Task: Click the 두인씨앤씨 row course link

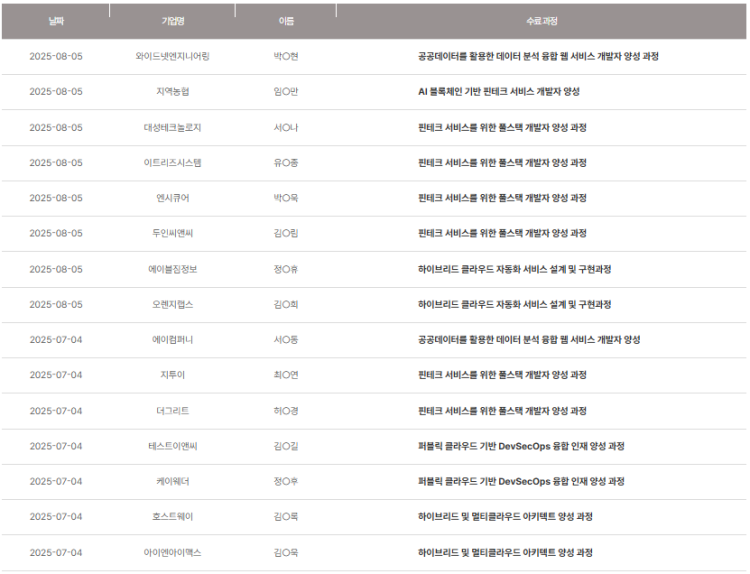Action: point(502,233)
